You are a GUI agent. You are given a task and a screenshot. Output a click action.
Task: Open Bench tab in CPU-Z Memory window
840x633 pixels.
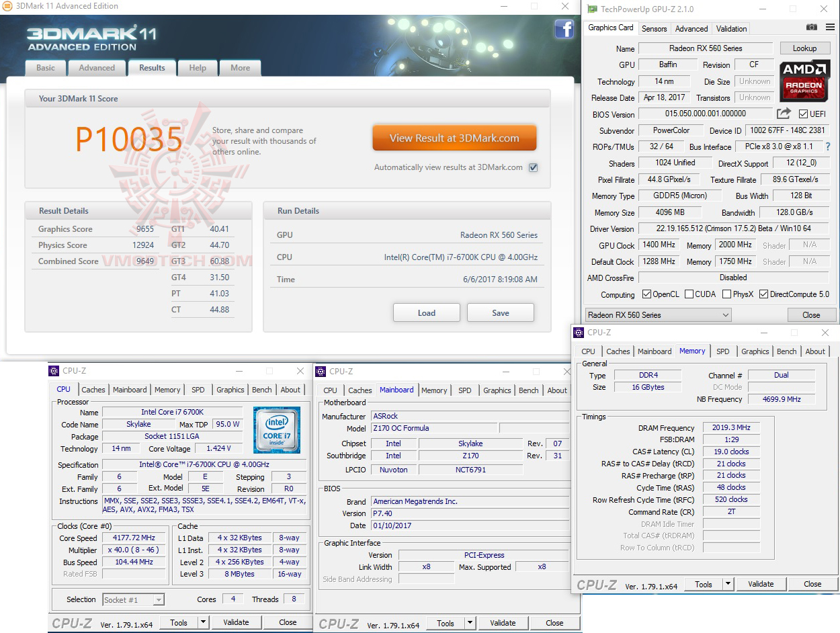tap(786, 351)
